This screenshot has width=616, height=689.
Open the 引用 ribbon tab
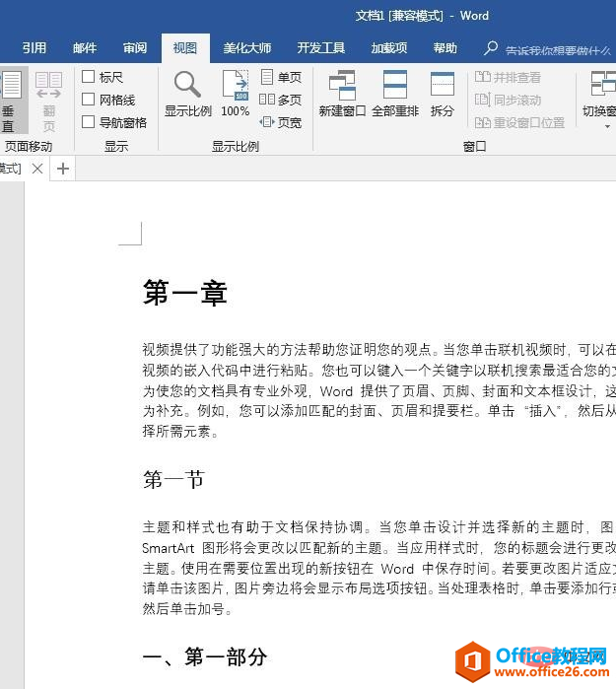point(34,48)
